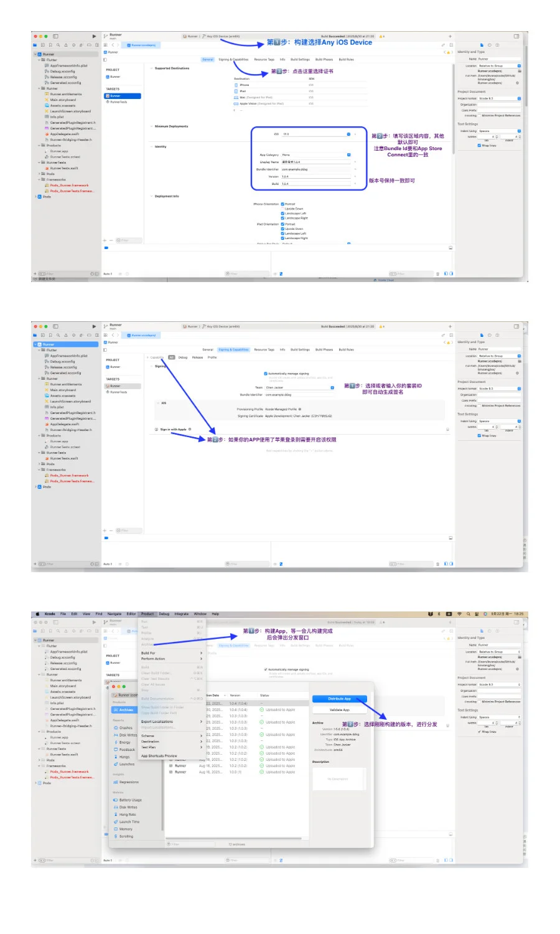
Task: Open Memory in the Organizer sidebar
Action: click(x=123, y=829)
